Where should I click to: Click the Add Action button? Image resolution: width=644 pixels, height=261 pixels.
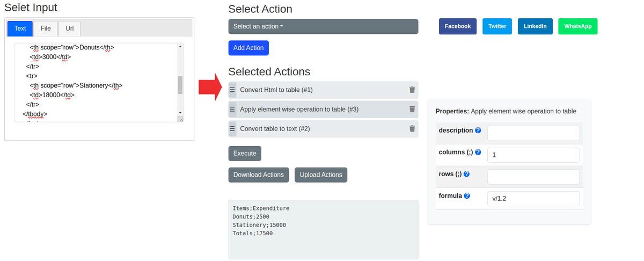tap(248, 48)
